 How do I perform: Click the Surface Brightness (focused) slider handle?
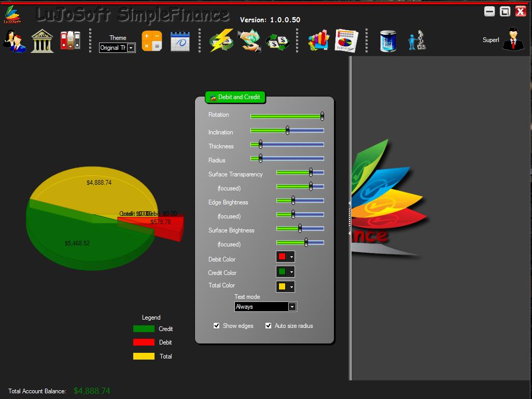[306, 242]
